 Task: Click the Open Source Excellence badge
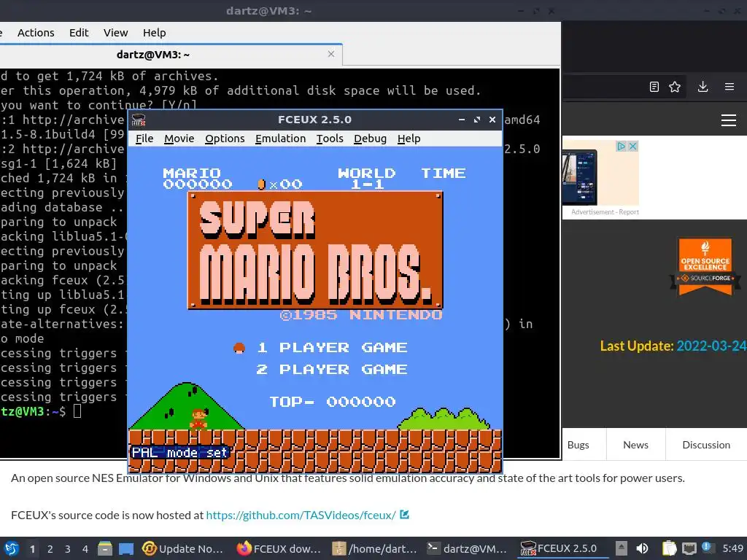click(x=705, y=266)
